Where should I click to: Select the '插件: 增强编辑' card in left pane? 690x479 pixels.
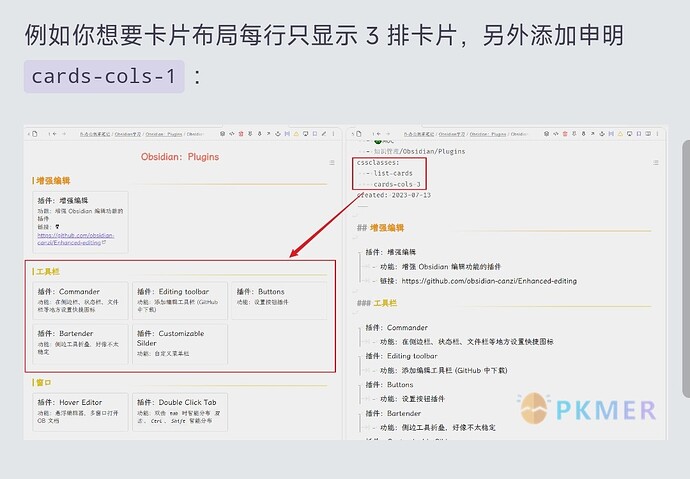point(80,222)
